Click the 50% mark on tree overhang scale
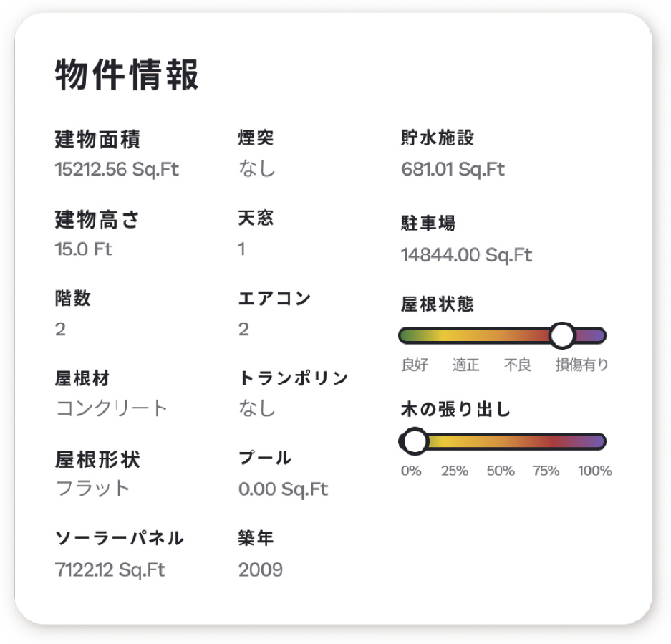 (501, 471)
